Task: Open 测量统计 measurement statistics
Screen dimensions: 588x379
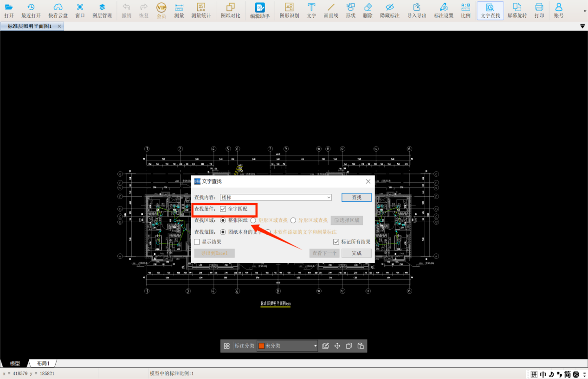Action: pyautogui.click(x=201, y=10)
